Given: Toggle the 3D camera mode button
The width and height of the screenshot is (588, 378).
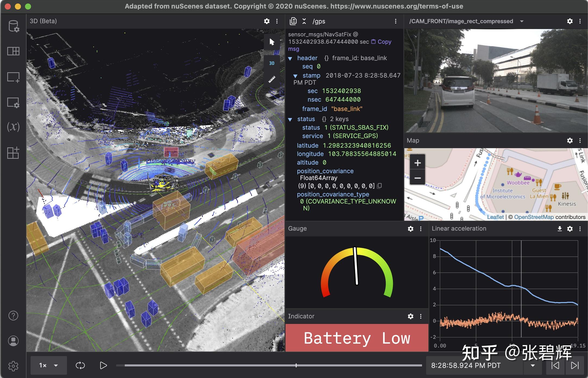Looking at the screenshot, I should point(272,63).
